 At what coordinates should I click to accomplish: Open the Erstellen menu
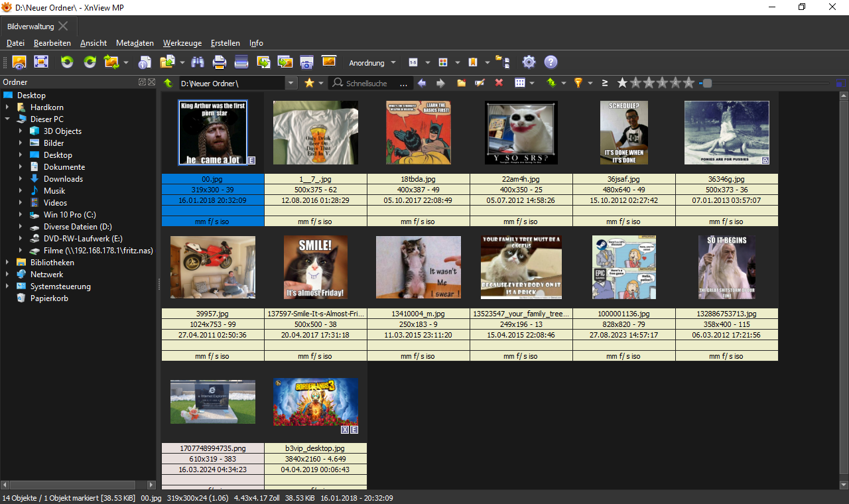point(226,43)
